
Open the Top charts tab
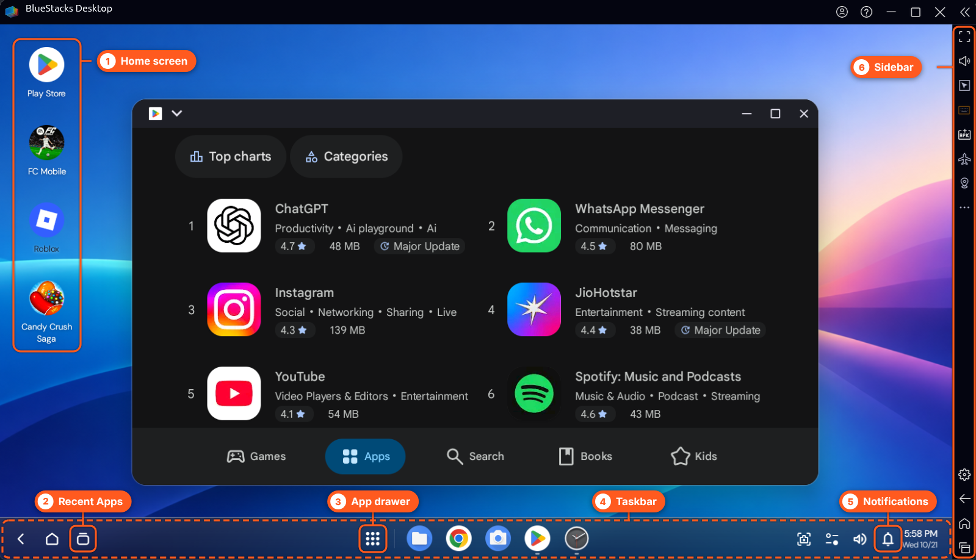tap(231, 157)
